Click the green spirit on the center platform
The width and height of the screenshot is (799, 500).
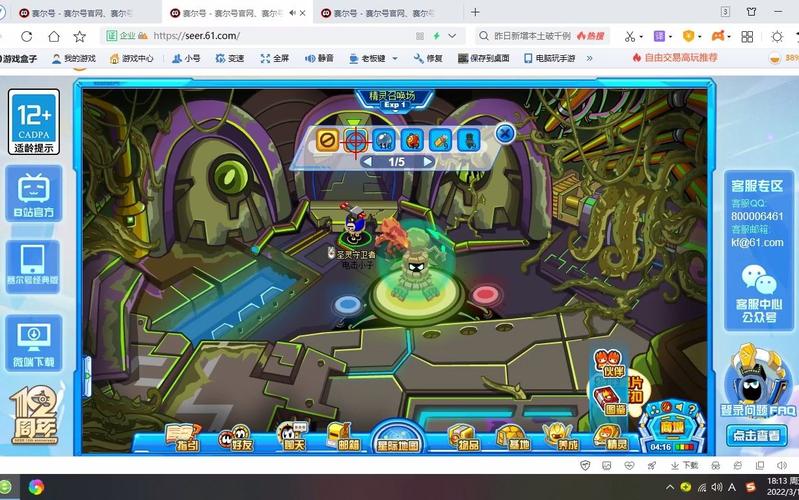point(417,267)
